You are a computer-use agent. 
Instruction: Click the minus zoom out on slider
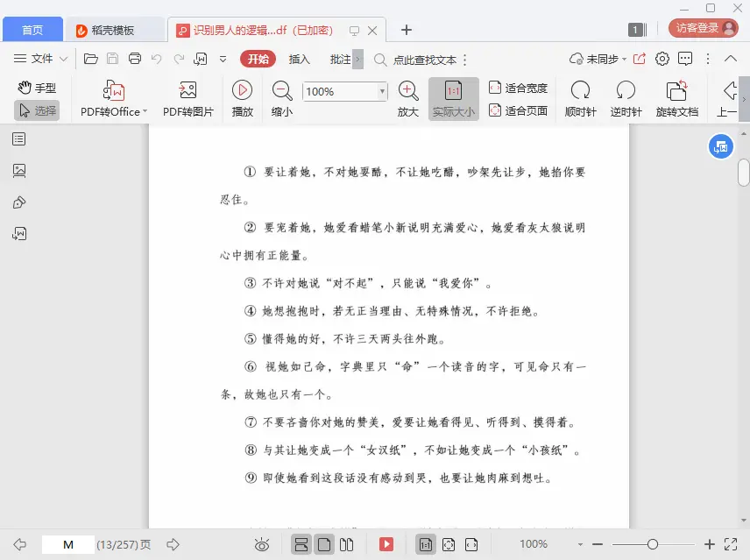coord(598,544)
